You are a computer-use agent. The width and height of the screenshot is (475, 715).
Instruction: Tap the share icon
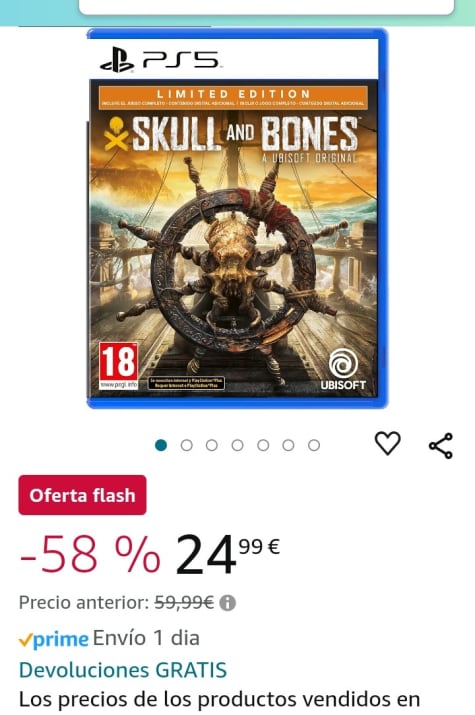[x=441, y=446]
